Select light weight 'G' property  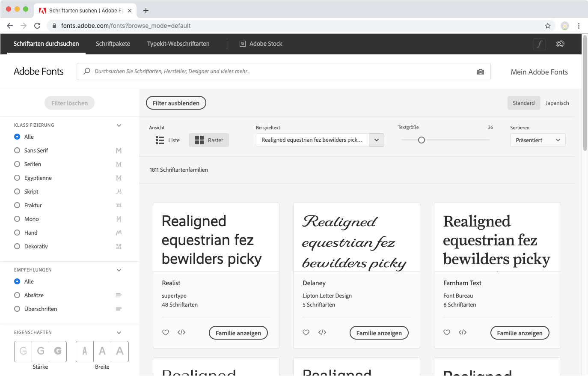[x=23, y=351]
